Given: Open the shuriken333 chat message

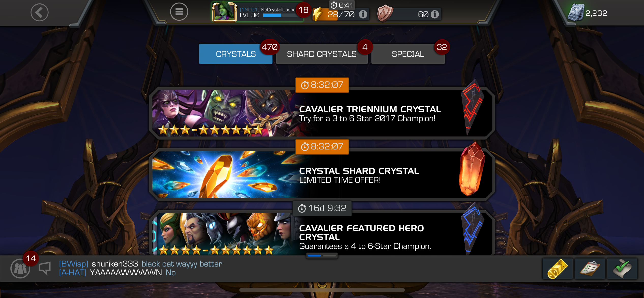Looking at the screenshot, I should click(x=141, y=264).
